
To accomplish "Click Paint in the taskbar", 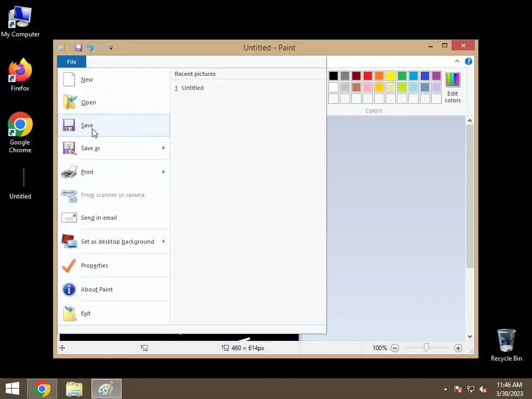I will [106, 389].
